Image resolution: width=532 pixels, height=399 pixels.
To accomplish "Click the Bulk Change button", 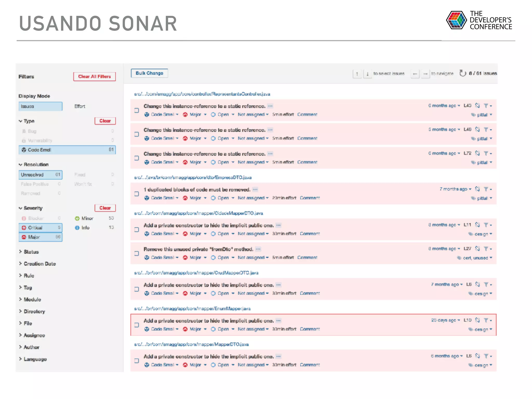I will pyautogui.click(x=149, y=73).
